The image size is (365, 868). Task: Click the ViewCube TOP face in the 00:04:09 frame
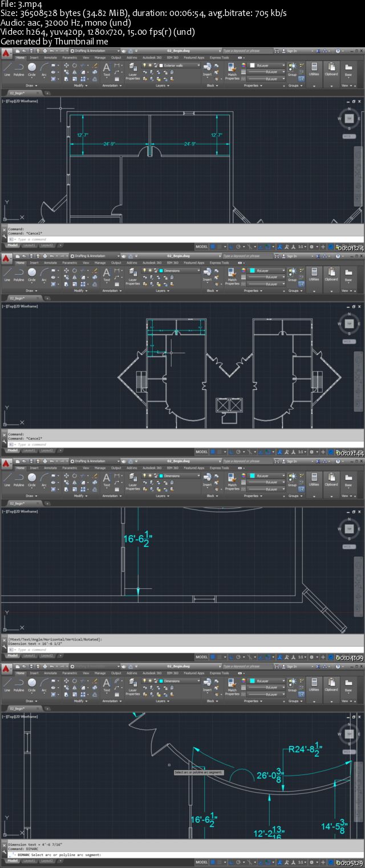pos(348,529)
